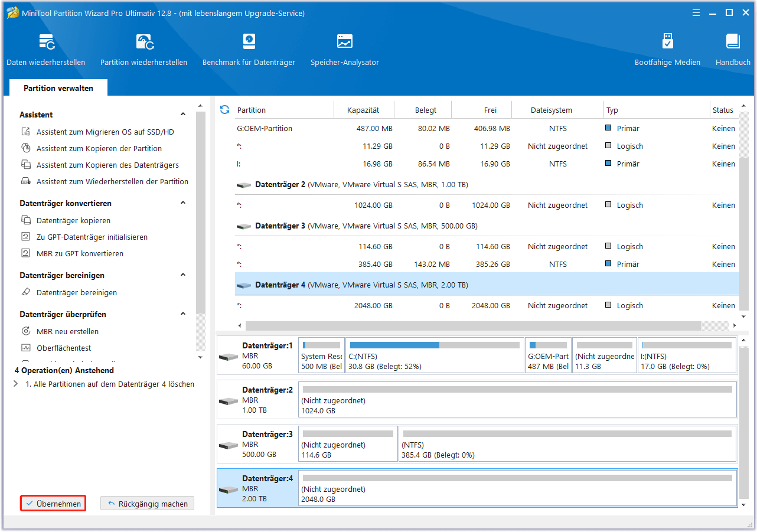Image resolution: width=757 pixels, height=532 pixels.
Task: Select 114.6 GB unallocated block on Datenträger 3
Action: click(348, 444)
